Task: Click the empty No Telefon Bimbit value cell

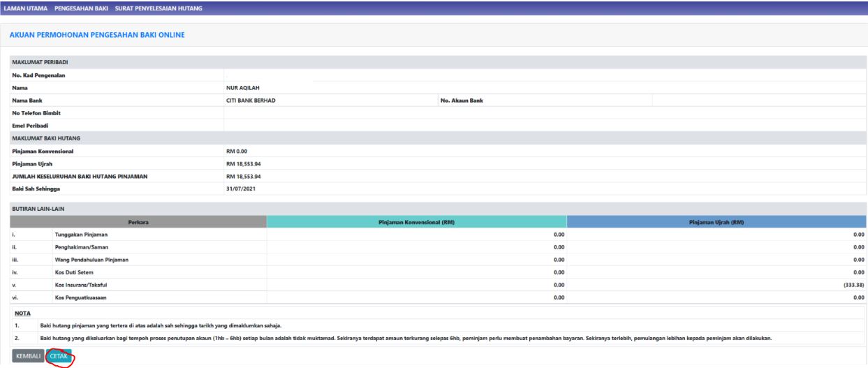Action: [545, 113]
